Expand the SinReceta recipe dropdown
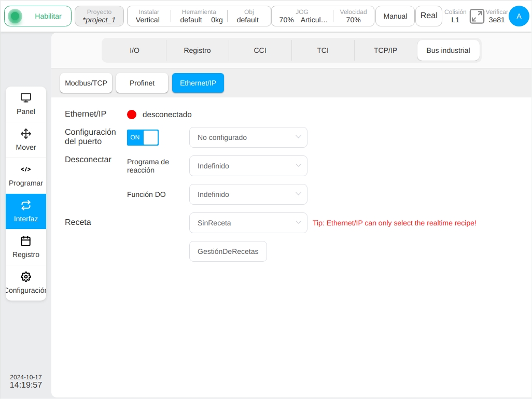 pos(248,223)
